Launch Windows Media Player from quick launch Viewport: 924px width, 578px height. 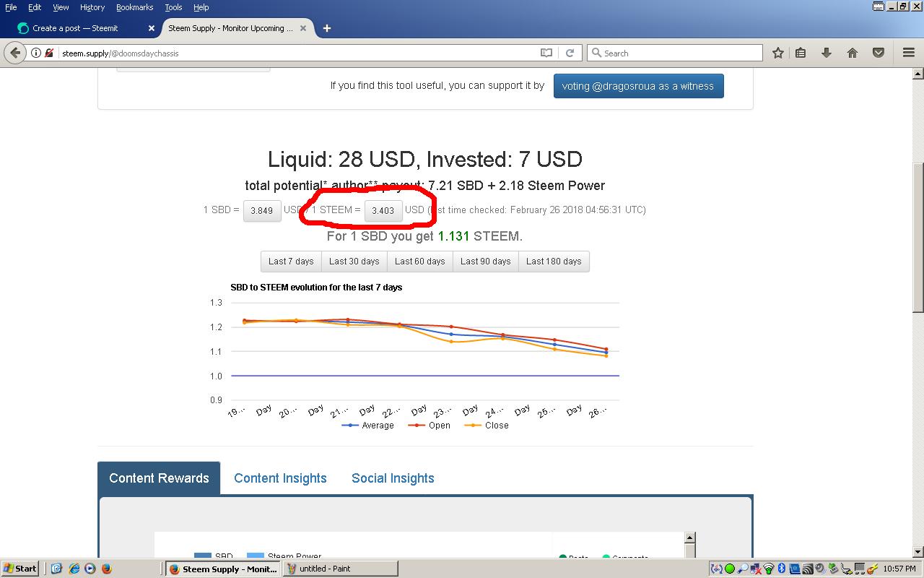tap(90, 569)
